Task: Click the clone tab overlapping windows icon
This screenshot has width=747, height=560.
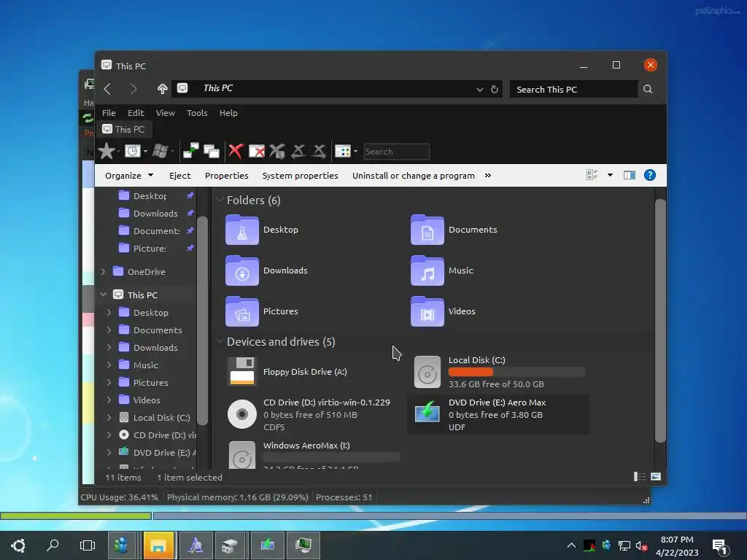Action: coord(212,151)
